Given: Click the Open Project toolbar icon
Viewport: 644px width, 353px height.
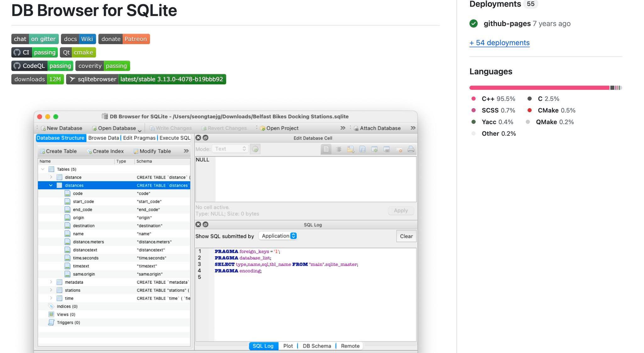Looking at the screenshot, I should 263,128.
